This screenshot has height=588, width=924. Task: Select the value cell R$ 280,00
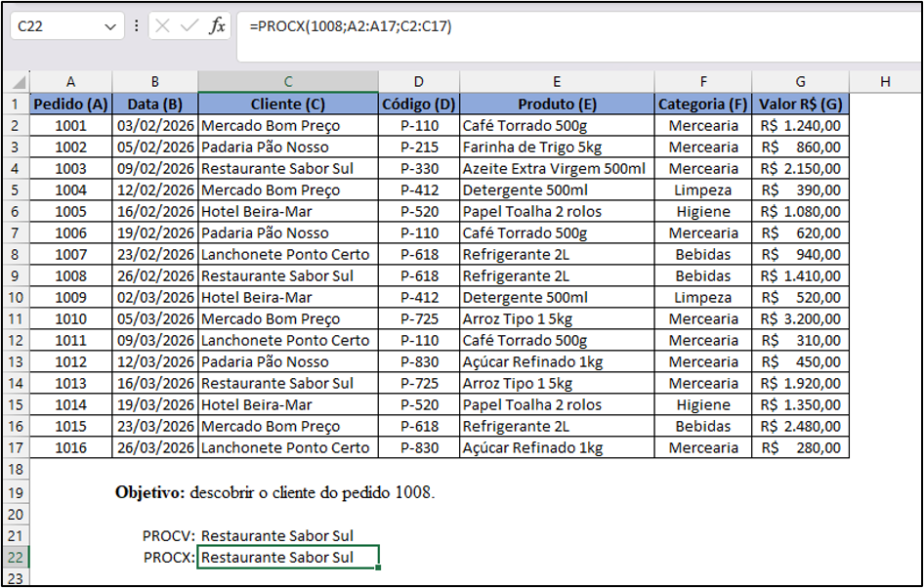pyautogui.click(x=800, y=447)
